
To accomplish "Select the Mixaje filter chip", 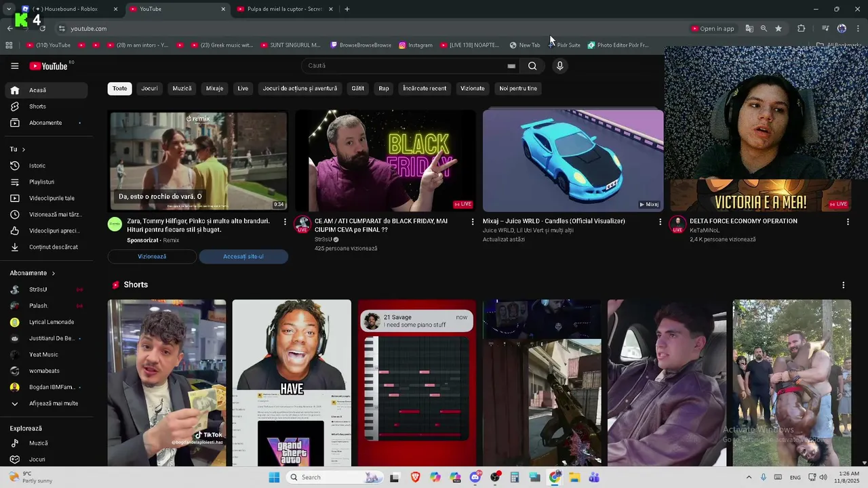I will (214, 88).
